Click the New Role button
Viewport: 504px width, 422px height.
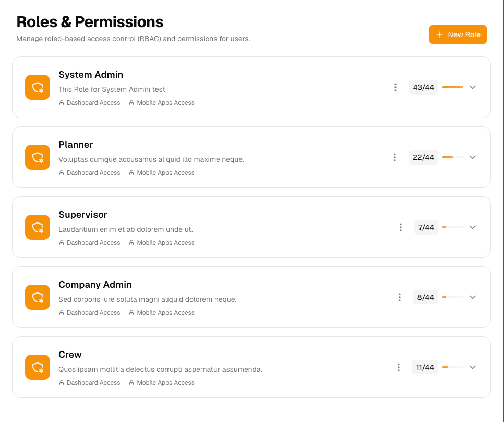click(x=458, y=34)
